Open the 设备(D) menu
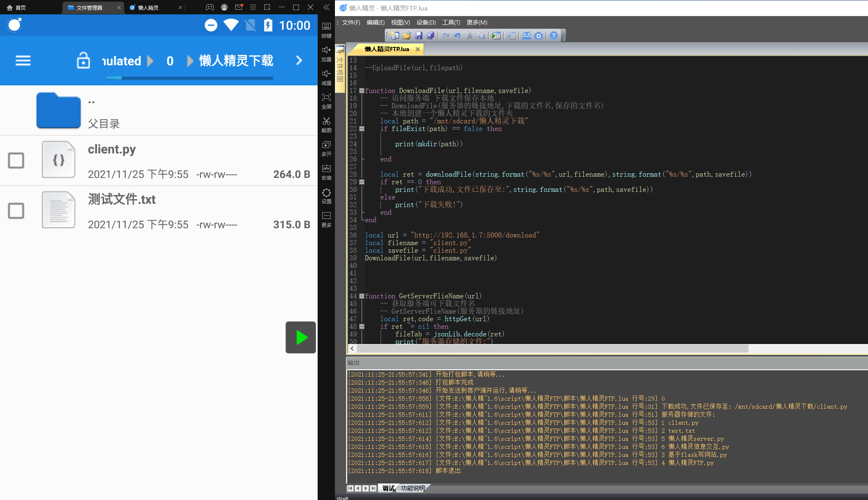The width and height of the screenshot is (868, 500). pyautogui.click(x=426, y=22)
